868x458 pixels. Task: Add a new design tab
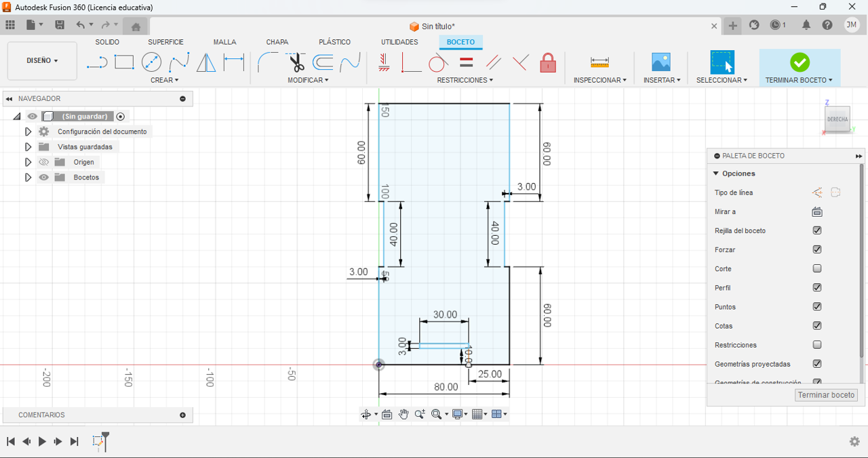[x=733, y=26]
